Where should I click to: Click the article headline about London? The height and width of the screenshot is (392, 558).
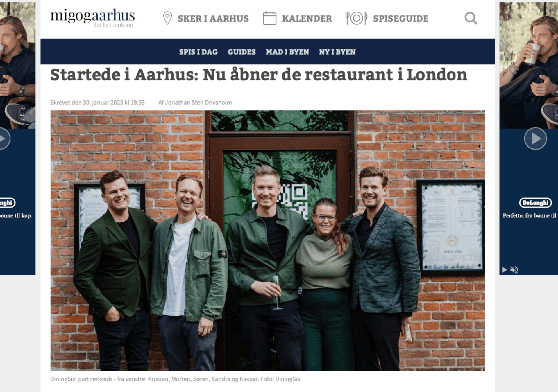pyautogui.click(x=258, y=75)
